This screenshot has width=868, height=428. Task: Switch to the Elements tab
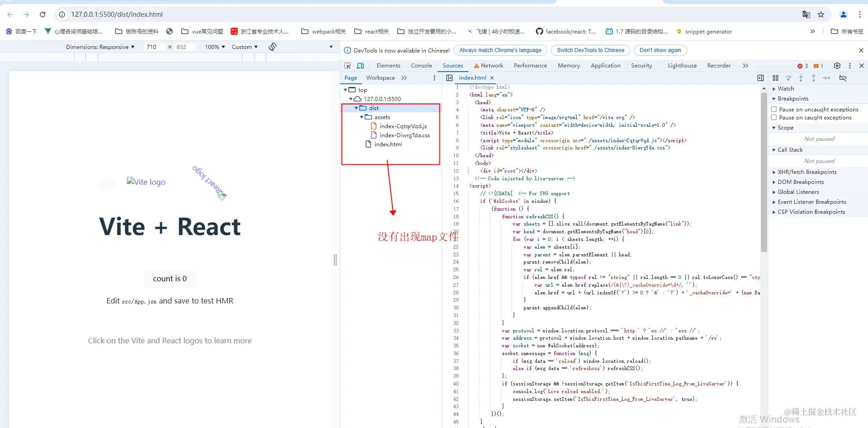388,66
